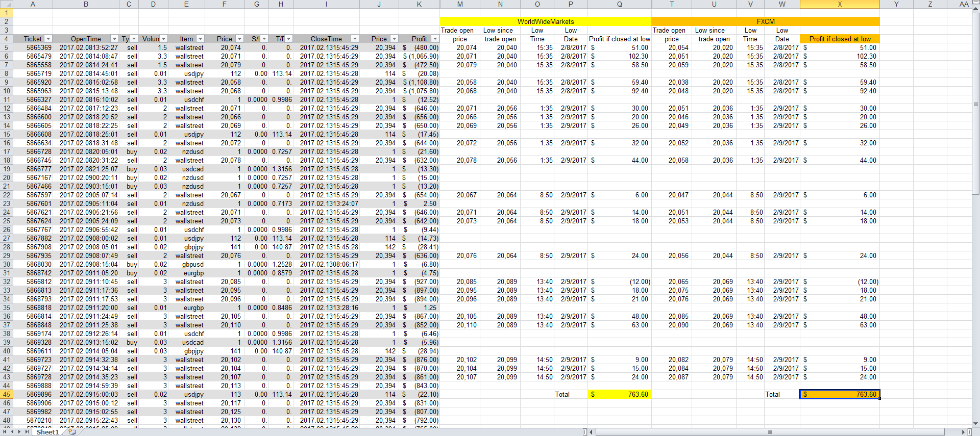Click the 'Trade open price' header in column T
This screenshot has width=980, height=436.
(672, 35)
